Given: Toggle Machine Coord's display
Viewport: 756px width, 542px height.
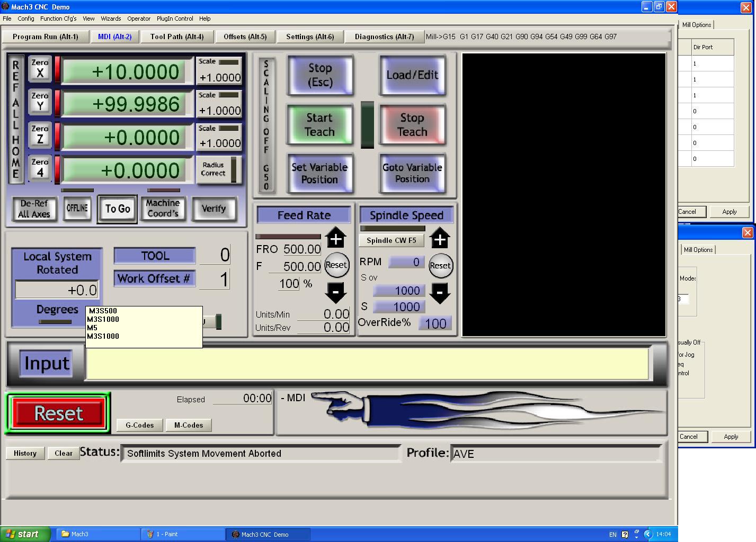Looking at the screenshot, I should tap(163, 209).
